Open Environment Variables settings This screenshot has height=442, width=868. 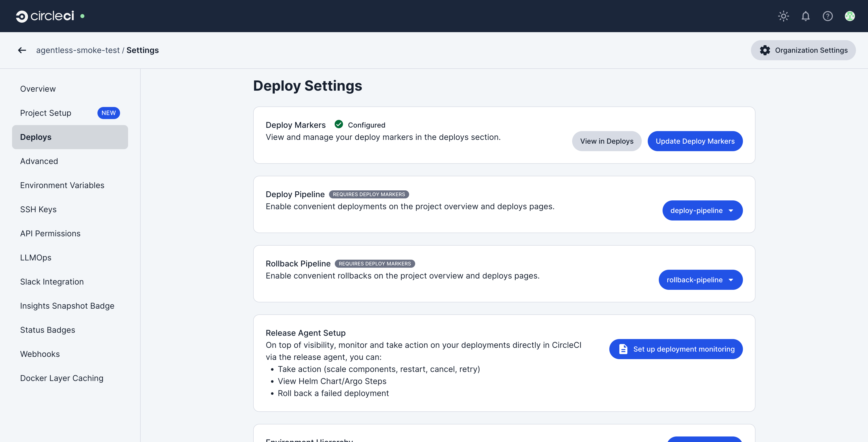pyautogui.click(x=62, y=185)
